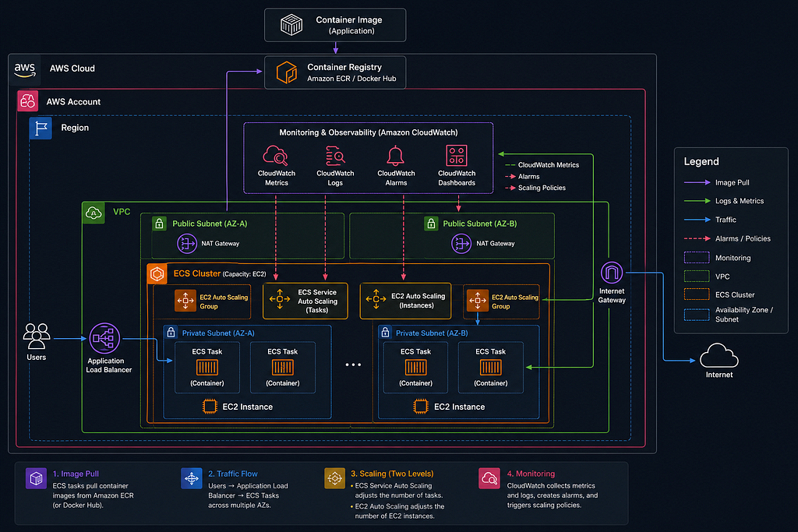Image resolution: width=798 pixels, height=532 pixels.
Task: Select the CloudWatch Metrics icon
Action: [x=275, y=156]
